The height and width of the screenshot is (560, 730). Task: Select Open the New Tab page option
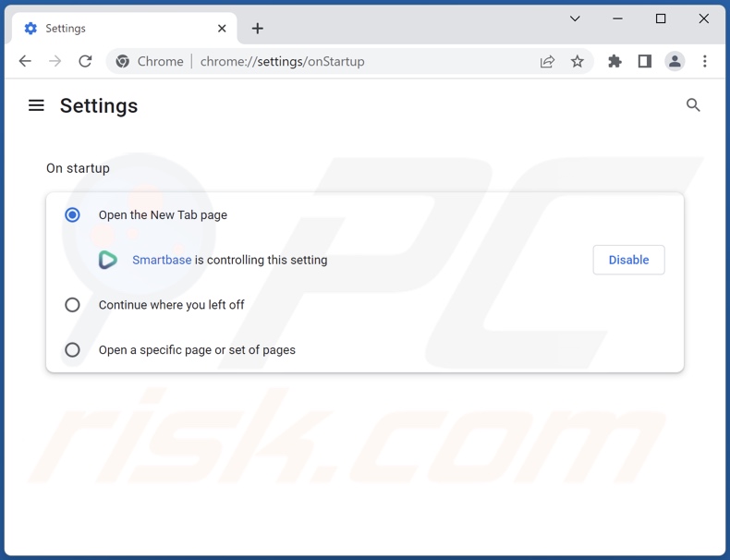(x=72, y=214)
